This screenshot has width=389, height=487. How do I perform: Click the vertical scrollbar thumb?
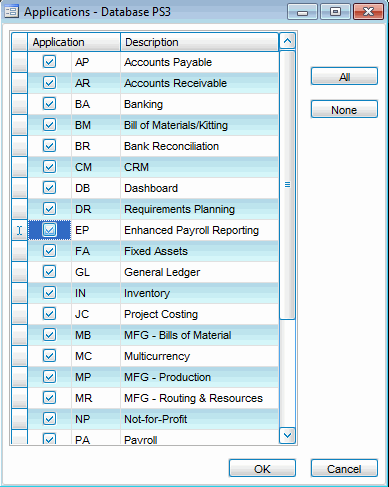pyautogui.click(x=287, y=185)
